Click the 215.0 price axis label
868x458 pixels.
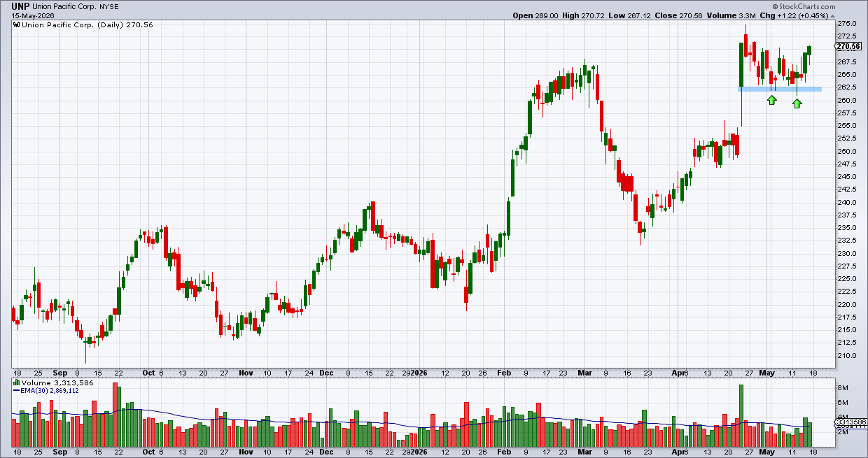(x=846, y=329)
